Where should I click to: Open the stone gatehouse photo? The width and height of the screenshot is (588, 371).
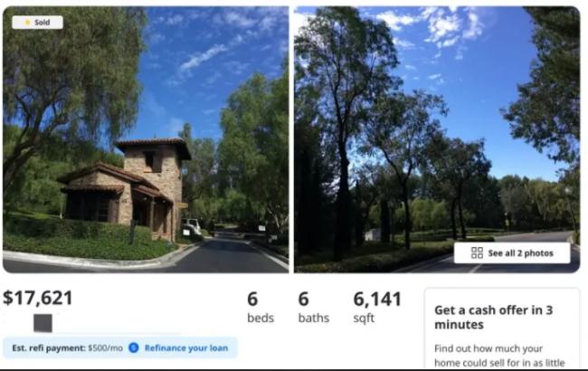[146, 139]
